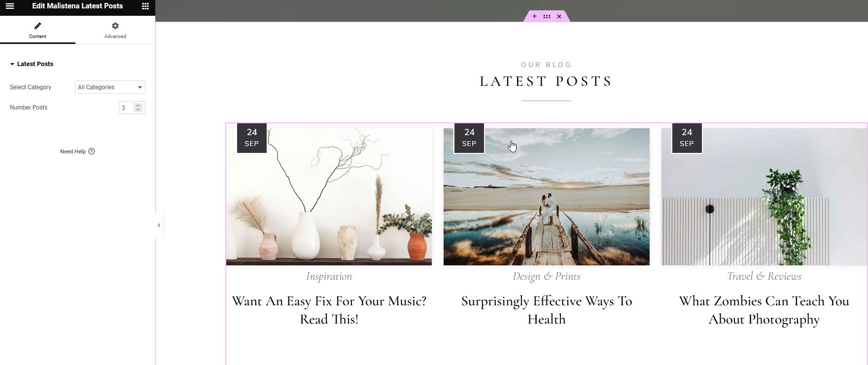Decrease Number Posts with down arrow
Screen dimensions: 868x365
[x=138, y=109]
